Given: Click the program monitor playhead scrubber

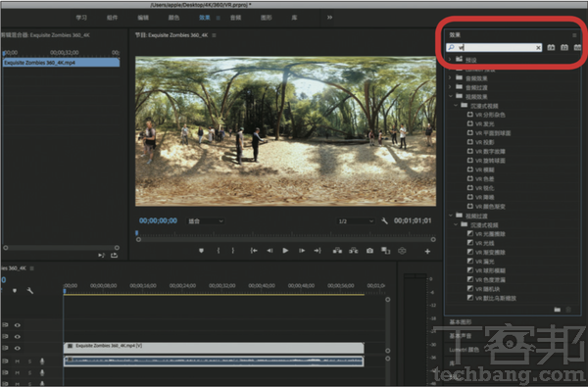Looking at the screenshot, I should [137, 233].
